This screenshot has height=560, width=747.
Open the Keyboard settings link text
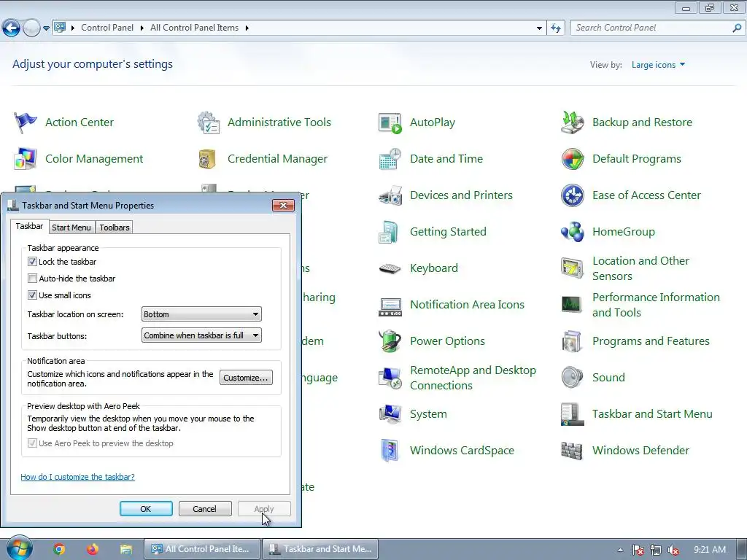tap(433, 268)
